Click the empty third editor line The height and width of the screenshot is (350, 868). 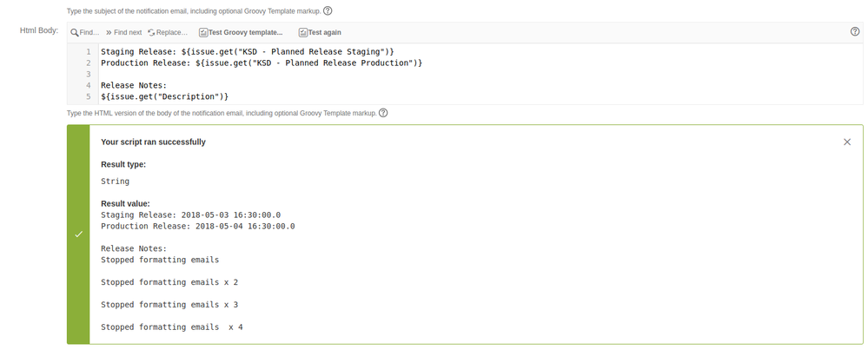[480, 74]
